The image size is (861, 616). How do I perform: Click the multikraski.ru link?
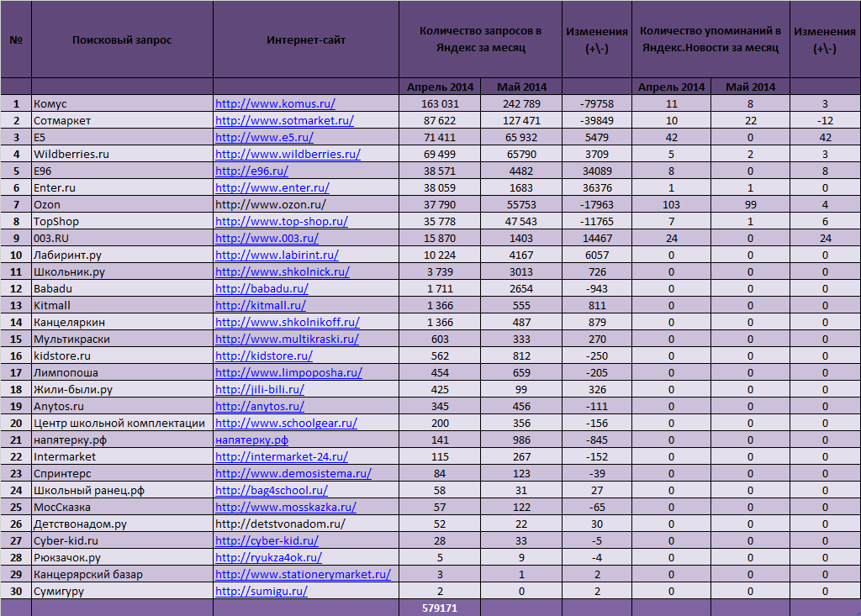click(288, 340)
